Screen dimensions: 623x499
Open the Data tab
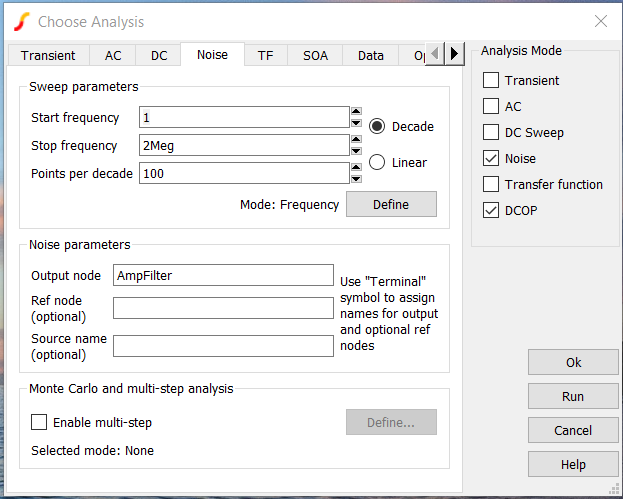tap(371, 56)
